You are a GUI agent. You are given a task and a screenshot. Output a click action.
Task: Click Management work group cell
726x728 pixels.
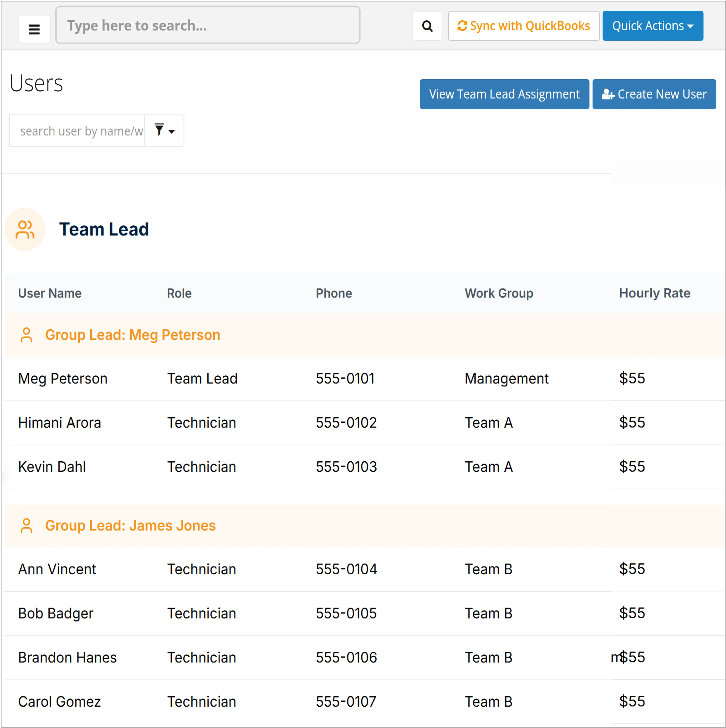click(x=507, y=378)
